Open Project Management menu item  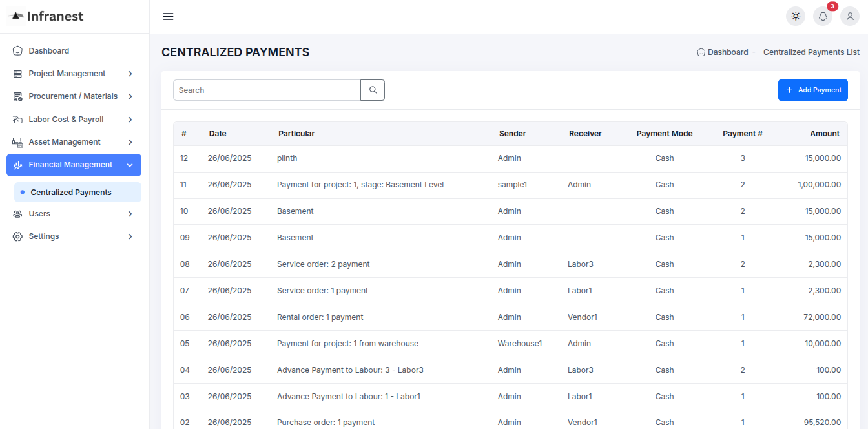74,74
